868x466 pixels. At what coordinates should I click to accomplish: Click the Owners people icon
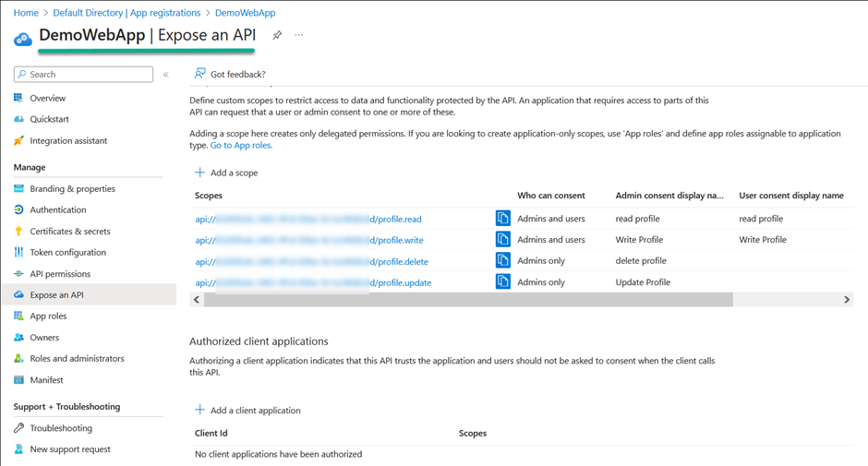[18, 337]
